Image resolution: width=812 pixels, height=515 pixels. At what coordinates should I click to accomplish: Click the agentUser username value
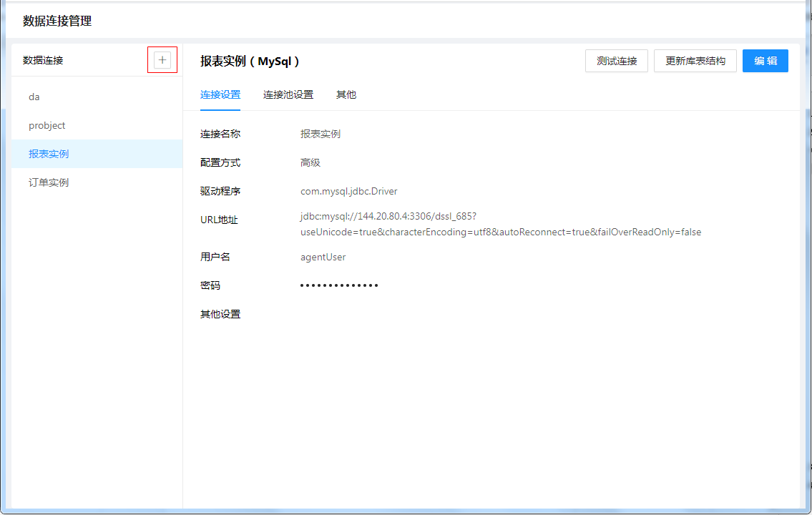[x=323, y=257]
